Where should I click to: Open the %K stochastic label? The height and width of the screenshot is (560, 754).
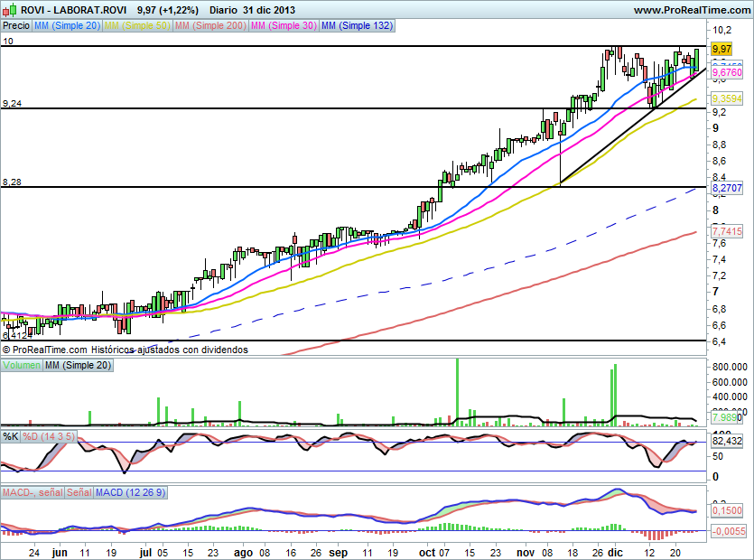10,436
